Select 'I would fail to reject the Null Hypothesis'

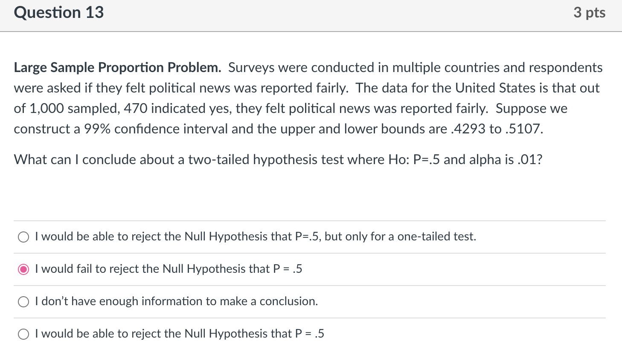23,269
